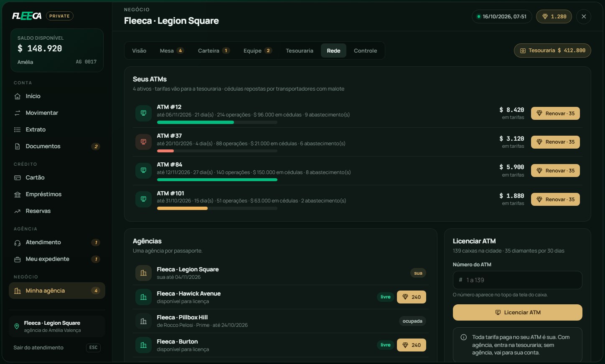This screenshot has width=605, height=364.
Task: Click the Tesouraria $ 412.800 button
Action: point(552,51)
